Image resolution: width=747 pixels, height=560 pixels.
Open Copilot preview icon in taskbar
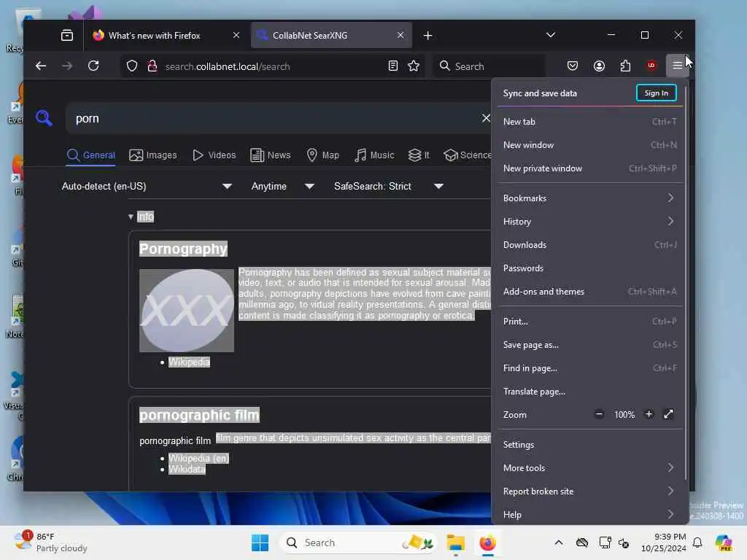click(x=724, y=542)
